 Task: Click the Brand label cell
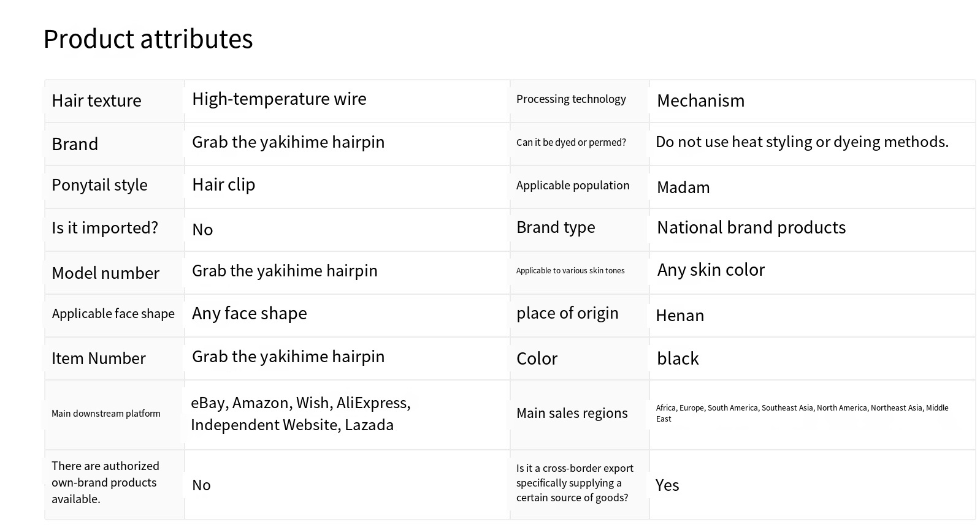pos(75,144)
